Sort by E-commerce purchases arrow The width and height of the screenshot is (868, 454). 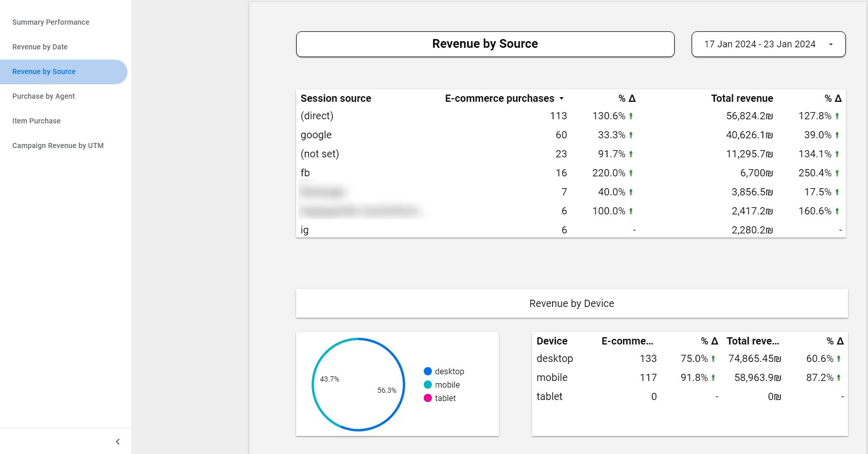[562, 98]
